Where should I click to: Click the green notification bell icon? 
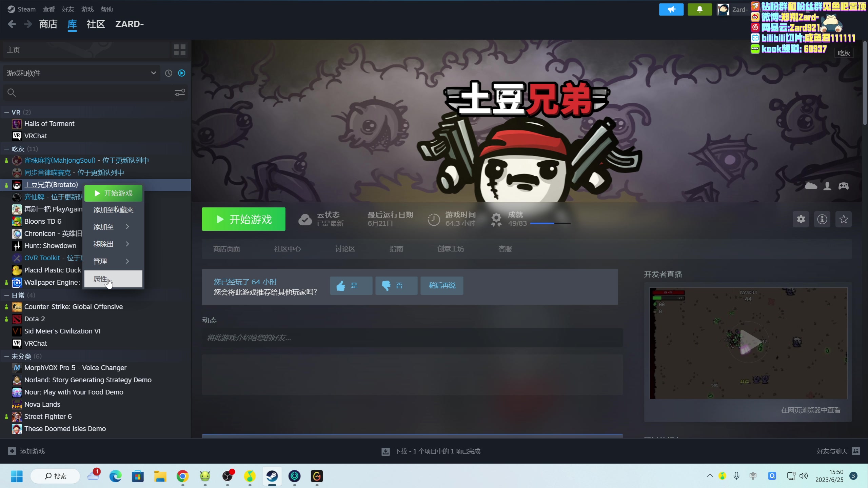click(699, 9)
